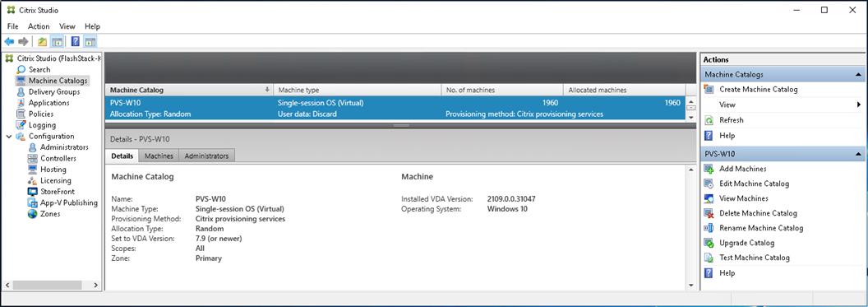Click the Installed VDA Version value 2109.0.0.31047

tap(511, 199)
